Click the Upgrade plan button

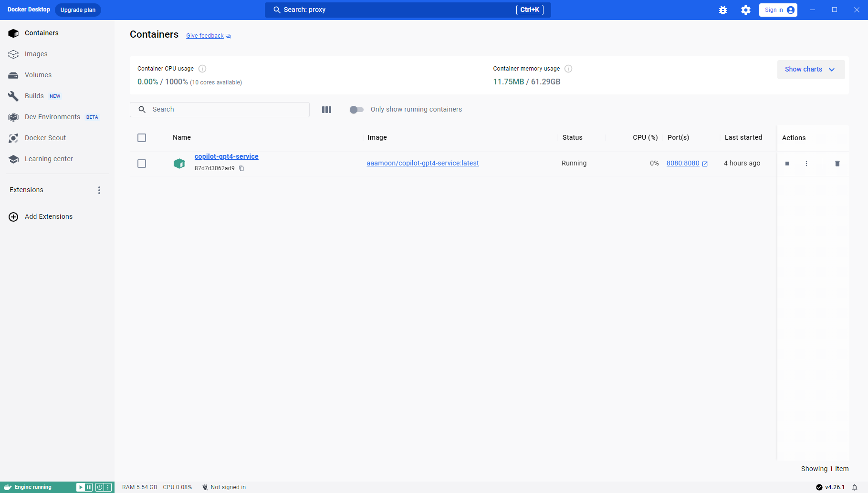click(78, 10)
